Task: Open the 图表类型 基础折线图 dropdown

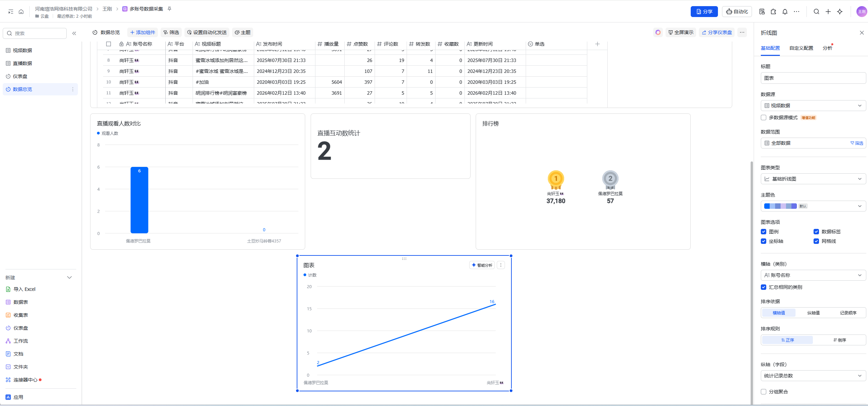Action: click(x=813, y=179)
